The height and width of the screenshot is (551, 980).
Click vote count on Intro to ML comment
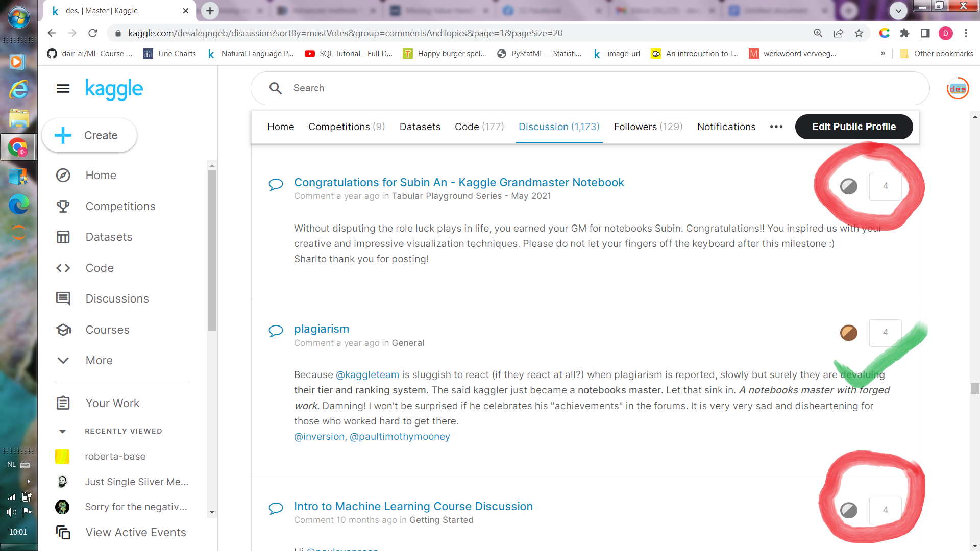885,510
